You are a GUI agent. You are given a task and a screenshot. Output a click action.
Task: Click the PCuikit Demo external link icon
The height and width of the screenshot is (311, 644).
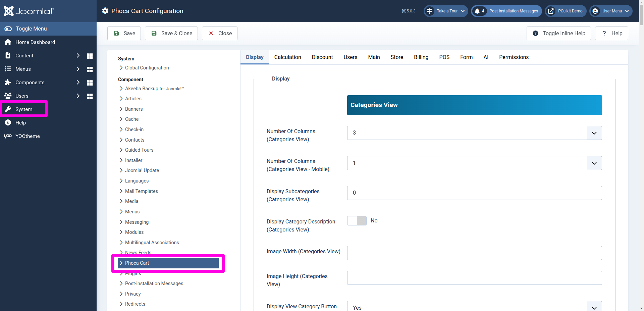551,11
